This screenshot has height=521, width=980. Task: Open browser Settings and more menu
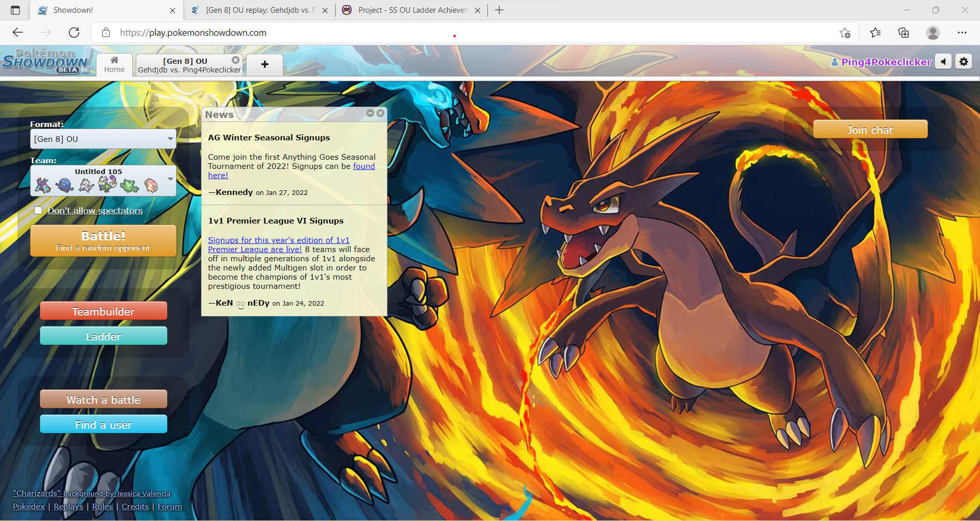[962, 33]
